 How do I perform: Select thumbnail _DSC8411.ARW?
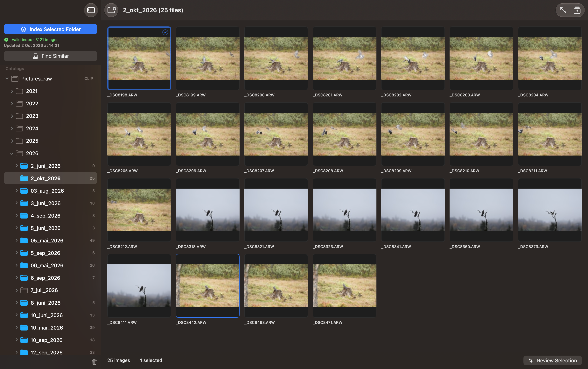click(x=139, y=286)
